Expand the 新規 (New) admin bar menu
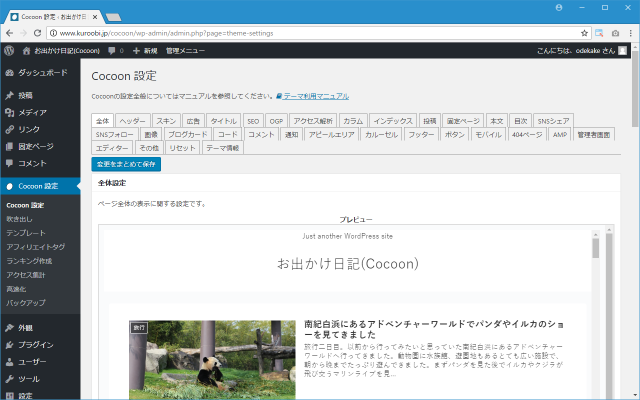 click(145, 49)
